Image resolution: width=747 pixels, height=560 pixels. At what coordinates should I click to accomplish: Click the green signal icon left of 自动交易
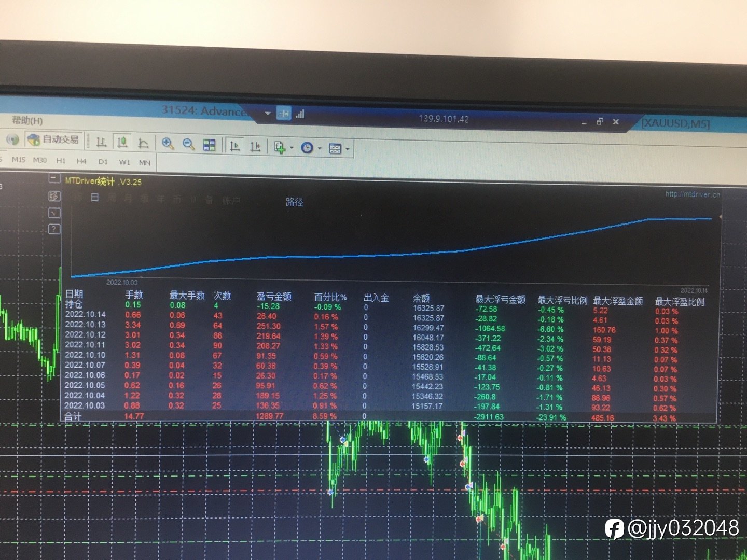[12, 139]
